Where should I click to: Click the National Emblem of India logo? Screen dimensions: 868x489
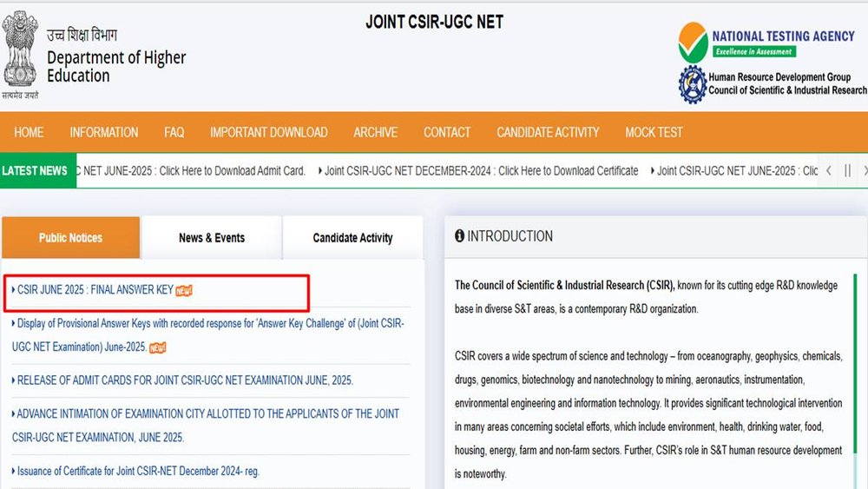pyautogui.click(x=19, y=52)
